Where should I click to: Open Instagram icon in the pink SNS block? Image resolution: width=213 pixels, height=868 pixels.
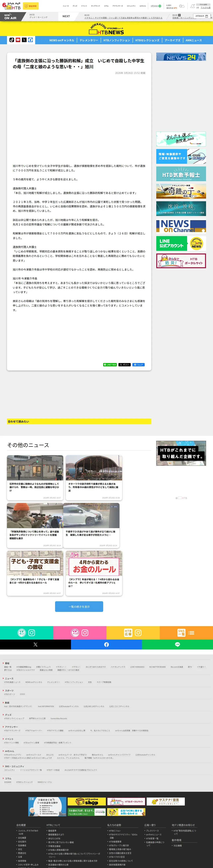[85, 633]
